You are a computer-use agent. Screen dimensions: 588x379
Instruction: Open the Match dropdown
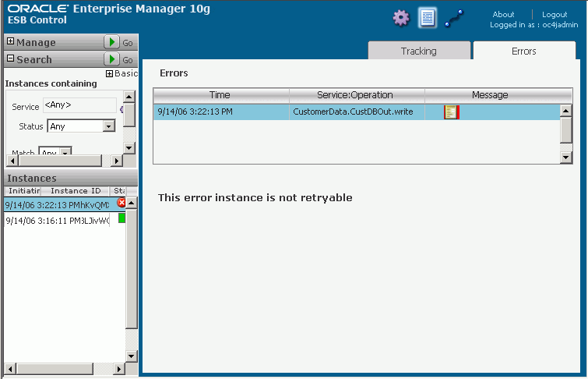[x=65, y=152]
